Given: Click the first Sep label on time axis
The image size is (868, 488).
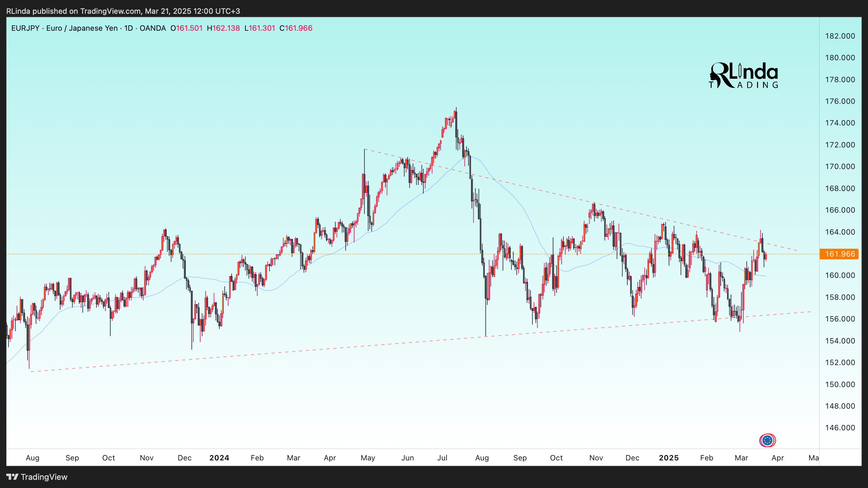Looking at the screenshot, I should [x=72, y=458].
